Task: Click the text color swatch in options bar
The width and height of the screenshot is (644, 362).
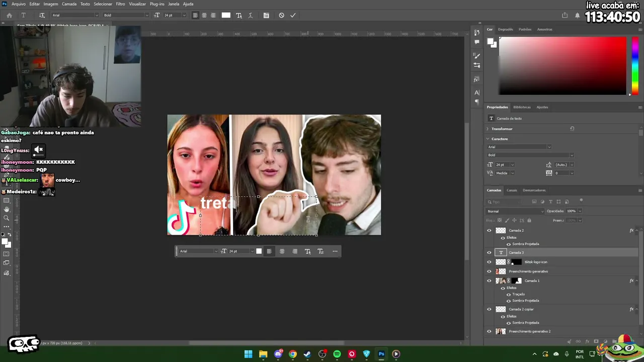Action: click(x=226, y=15)
